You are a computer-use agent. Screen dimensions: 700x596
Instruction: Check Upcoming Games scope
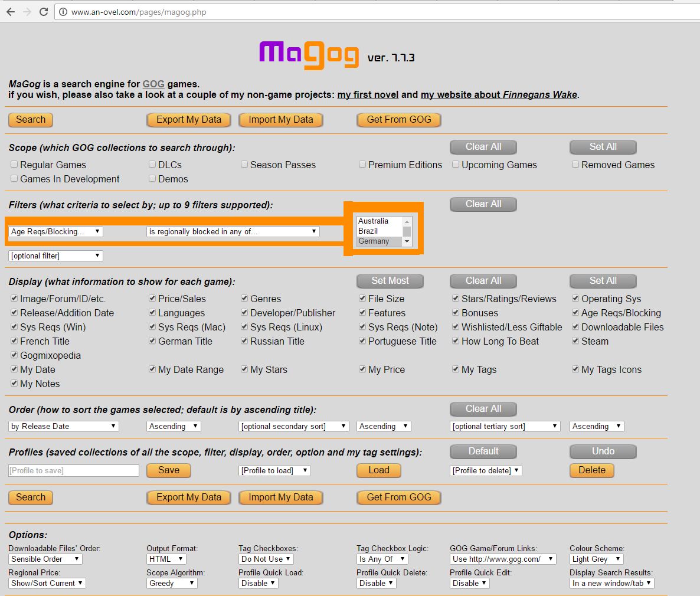tap(456, 164)
